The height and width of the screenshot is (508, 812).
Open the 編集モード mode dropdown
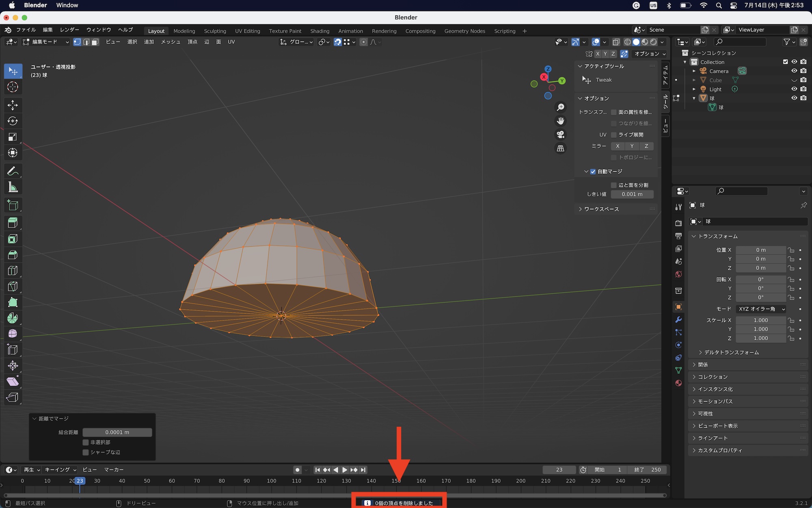(x=45, y=42)
